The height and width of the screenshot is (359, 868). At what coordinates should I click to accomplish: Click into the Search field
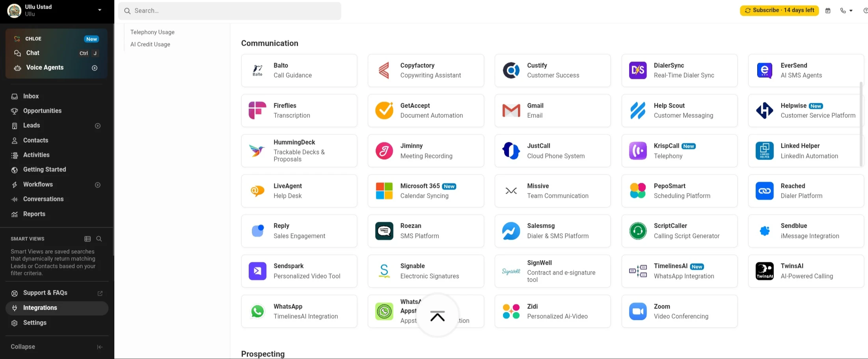pyautogui.click(x=230, y=11)
